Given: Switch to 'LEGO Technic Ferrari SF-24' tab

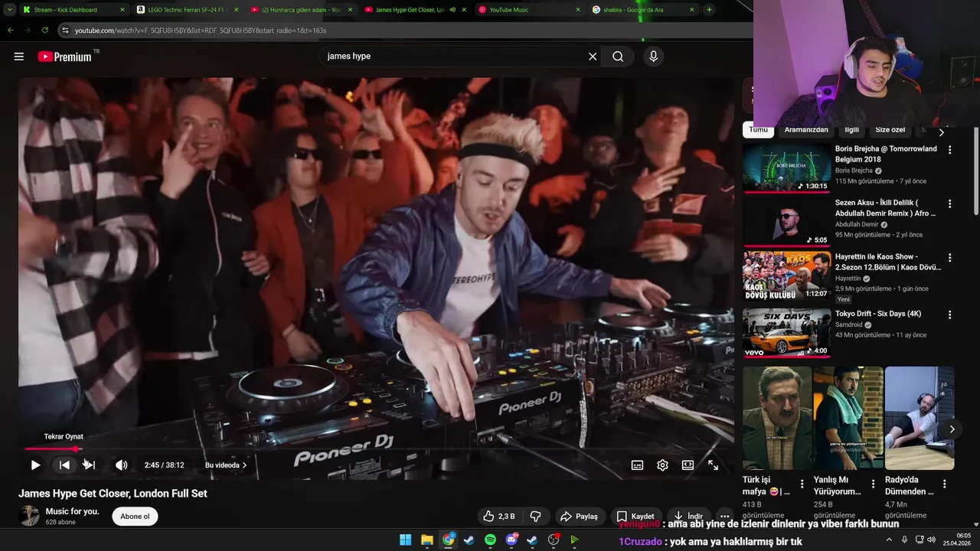Looking at the screenshot, I should [x=187, y=10].
